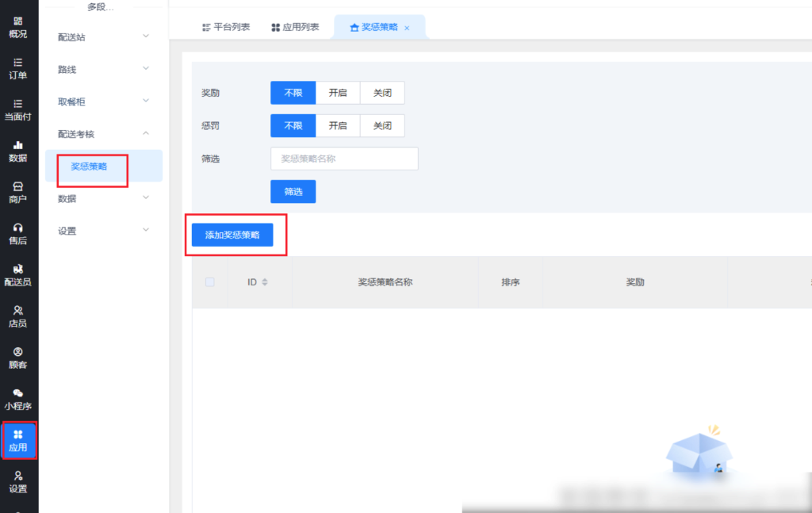Click the blue 筛选 filter button
Viewport: 812px width, 513px height.
click(x=293, y=191)
